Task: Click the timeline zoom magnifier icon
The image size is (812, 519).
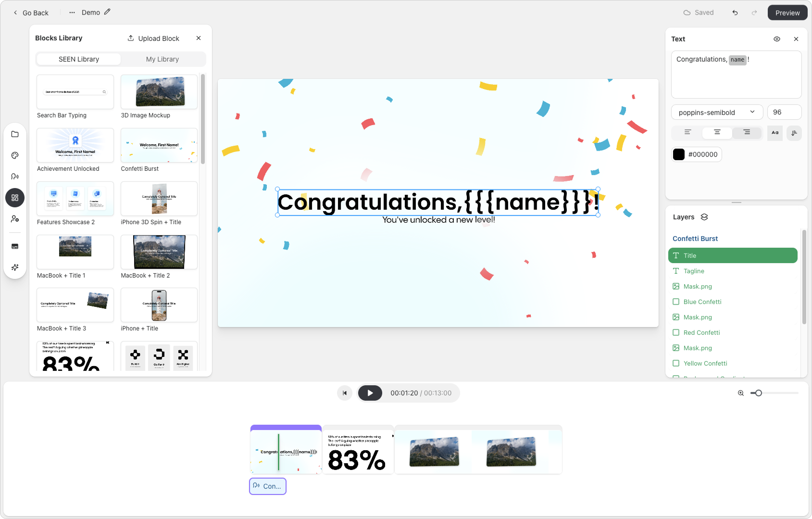Action: (x=741, y=393)
